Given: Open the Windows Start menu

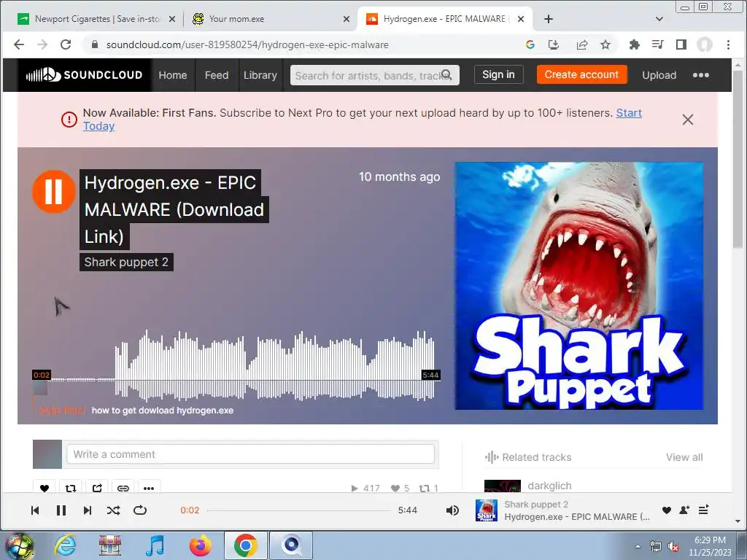Looking at the screenshot, I should pyautogui.click(x=18, y=545).
